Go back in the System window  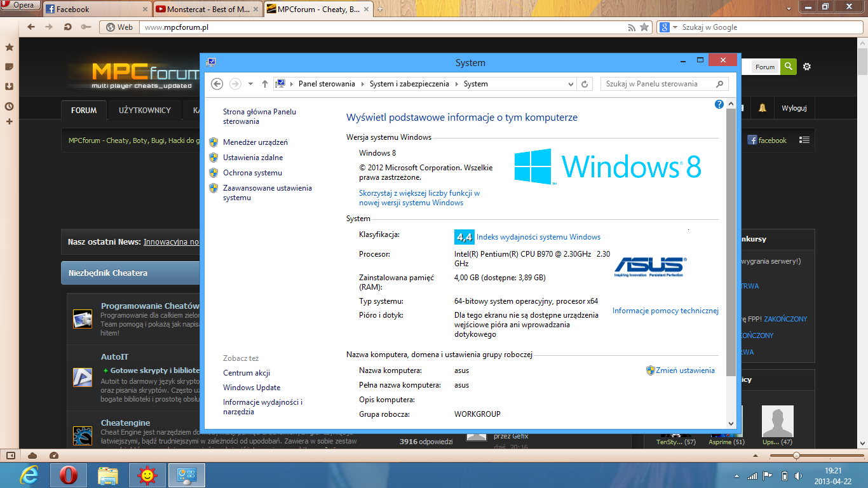217,84
